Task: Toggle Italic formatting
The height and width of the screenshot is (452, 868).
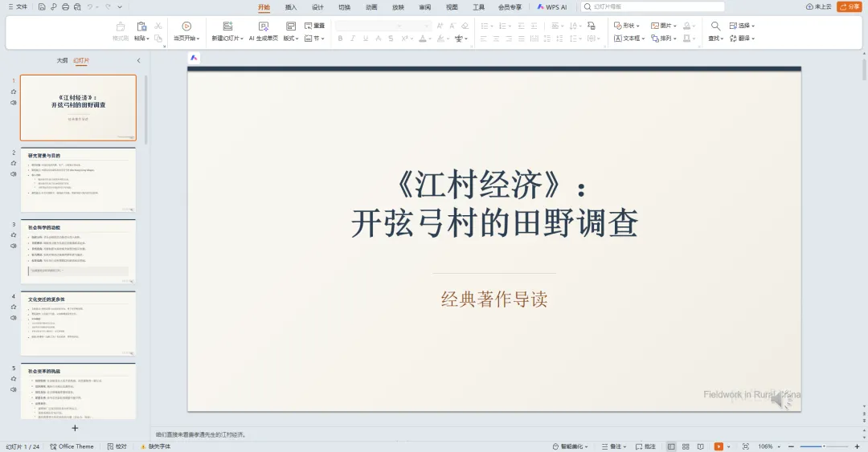Action: (353, 39)
